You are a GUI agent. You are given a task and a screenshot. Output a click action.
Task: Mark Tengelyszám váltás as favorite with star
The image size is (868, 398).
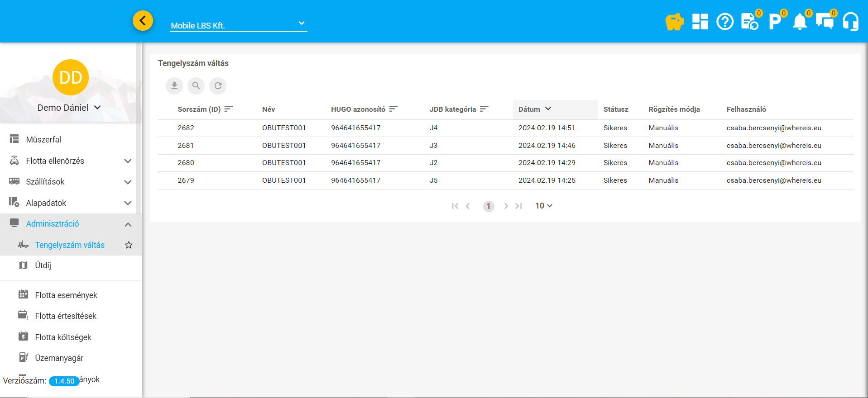(x=129, y=245)
